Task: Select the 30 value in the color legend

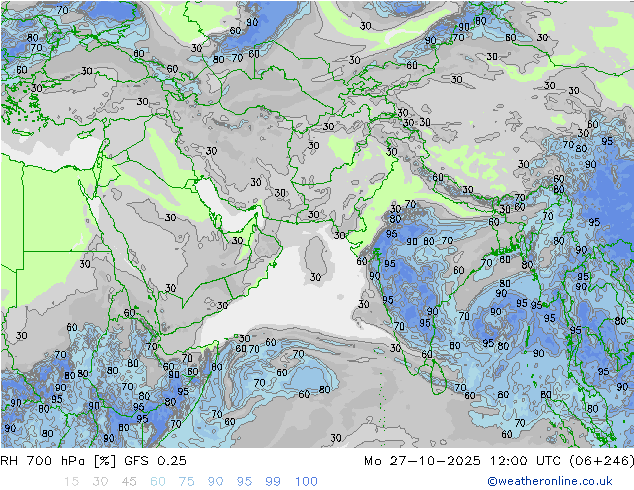Action: 100,481
